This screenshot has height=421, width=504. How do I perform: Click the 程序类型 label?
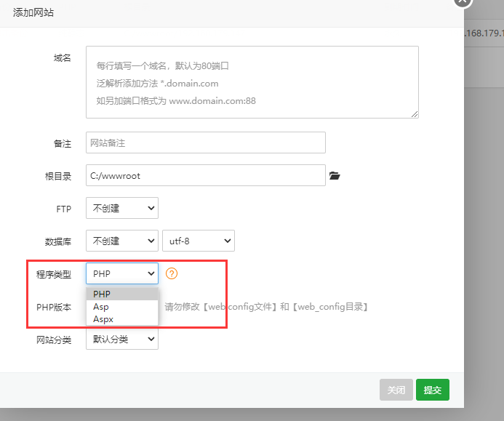(x=54, y=274)
